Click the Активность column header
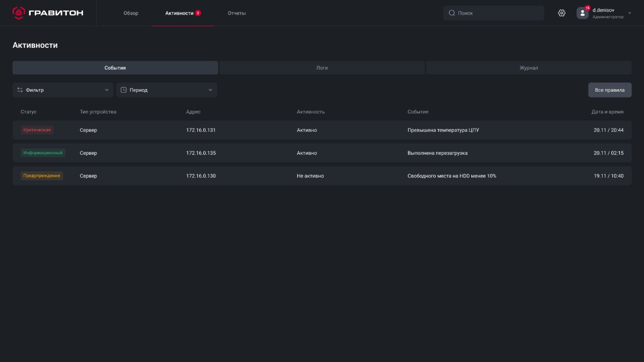This screenshot has height=362, width=644. pyautogui.click(x=310, y=112)
